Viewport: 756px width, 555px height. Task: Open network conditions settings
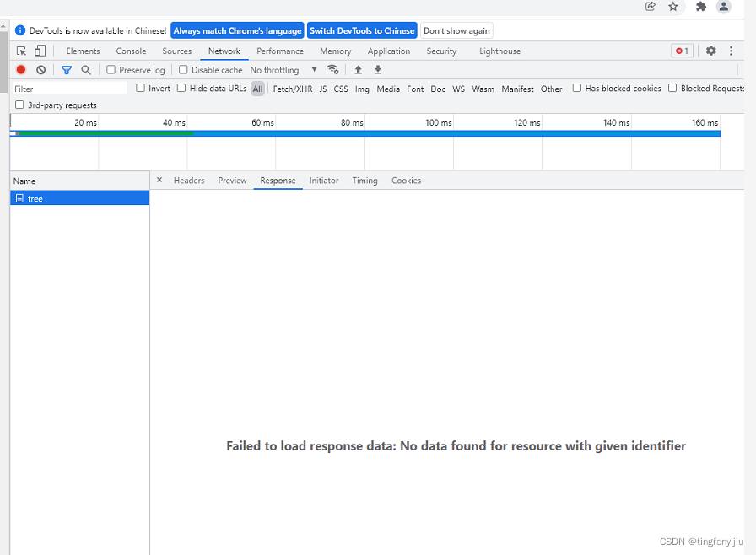point(333,70)
